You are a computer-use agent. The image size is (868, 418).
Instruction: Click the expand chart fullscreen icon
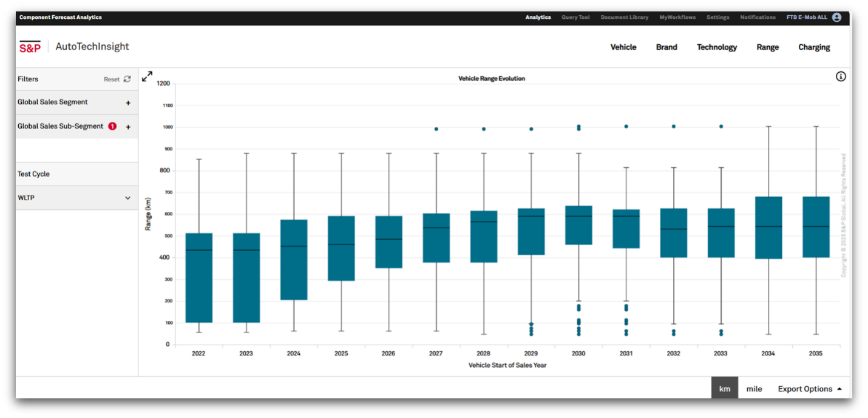[x=147, y=76]
